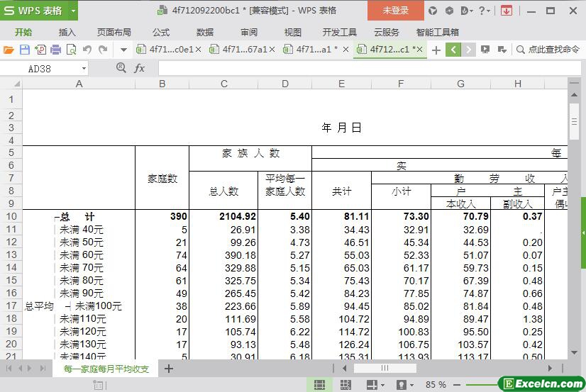Expand the quick access toolbar dropdown
The height and width of the screenshot is (392, 586).
pos(123,50)
